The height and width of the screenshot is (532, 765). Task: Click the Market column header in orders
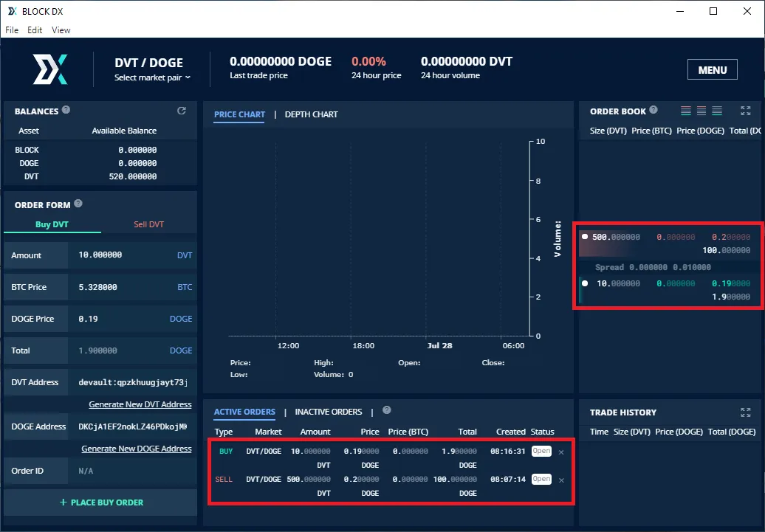click(268, 432)
